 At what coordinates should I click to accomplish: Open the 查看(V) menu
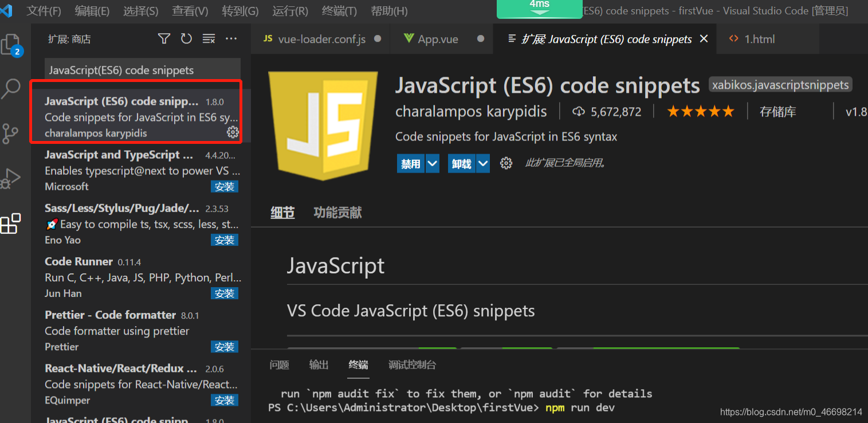tap(190, 11)
